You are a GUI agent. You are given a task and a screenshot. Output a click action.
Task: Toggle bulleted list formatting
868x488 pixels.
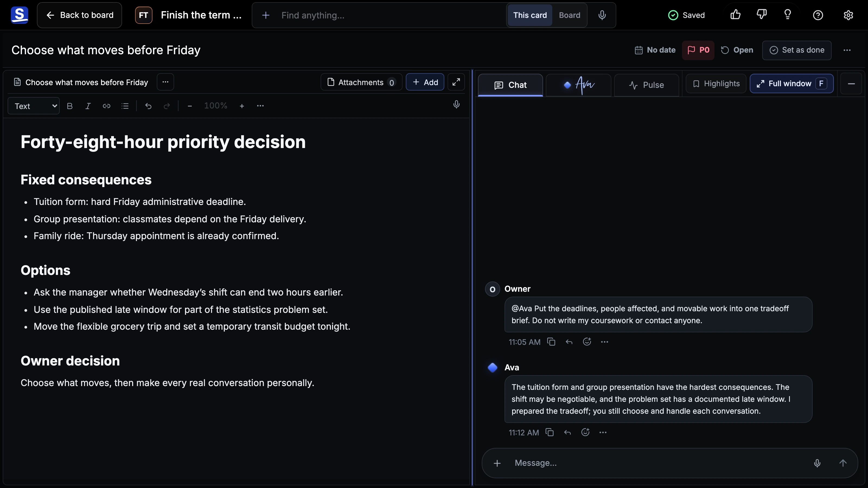(x=125, y=106)
